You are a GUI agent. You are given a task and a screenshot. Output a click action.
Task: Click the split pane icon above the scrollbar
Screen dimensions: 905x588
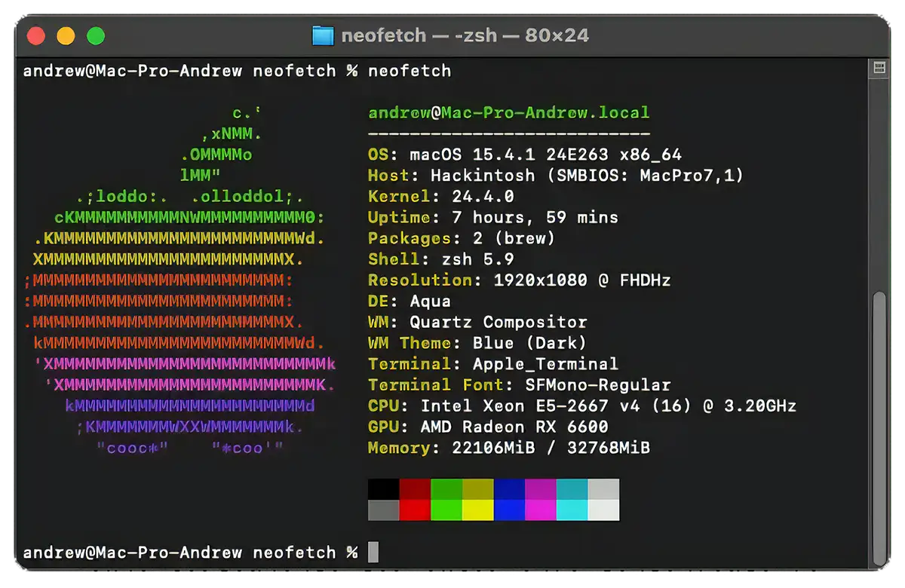coord(879,69)
